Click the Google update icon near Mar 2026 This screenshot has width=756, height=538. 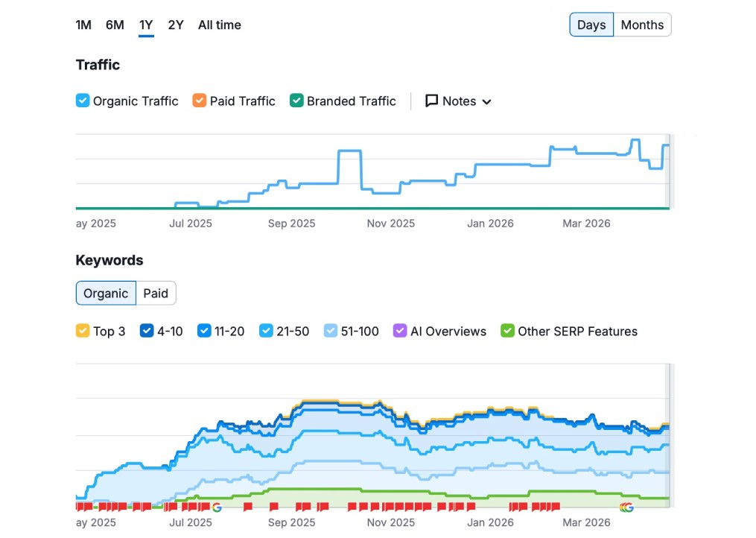point(626,507)
